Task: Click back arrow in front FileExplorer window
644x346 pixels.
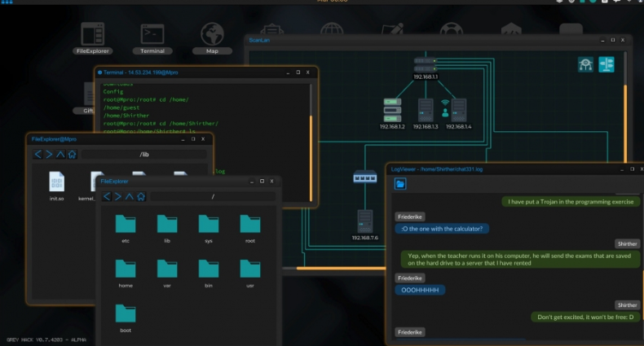Action: [107, 196]
